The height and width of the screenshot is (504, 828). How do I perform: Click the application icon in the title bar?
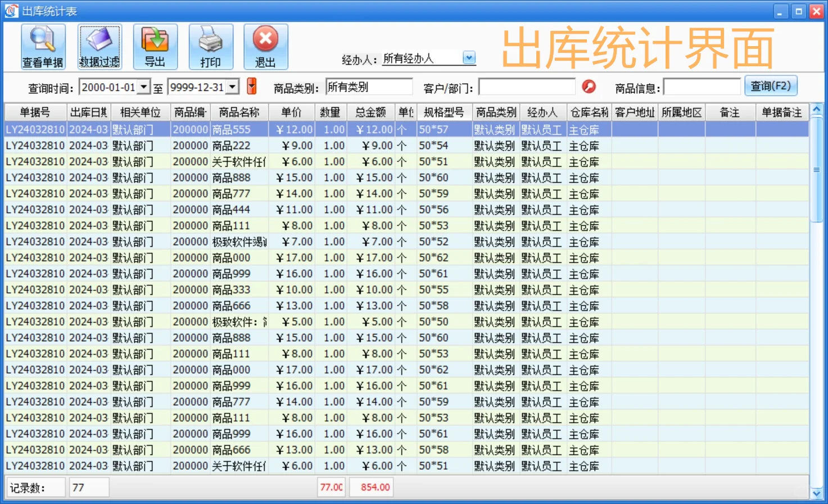coord(10,10)
